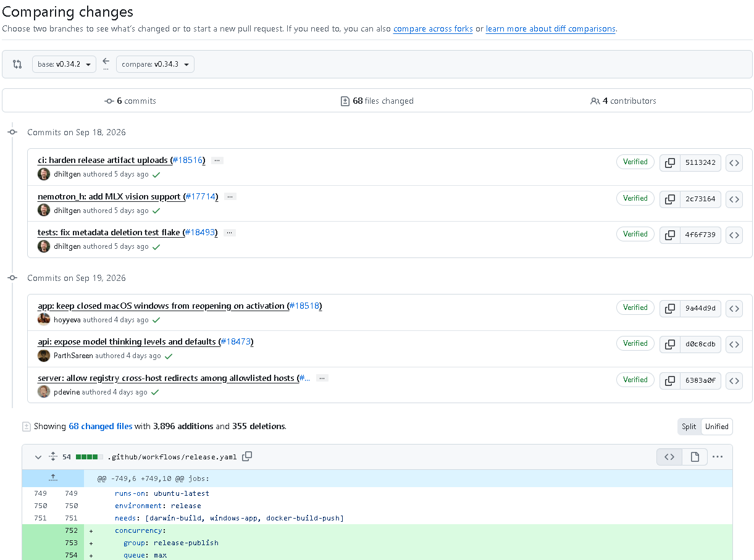Copy full SHA for commit 5113242

point(669,163)
